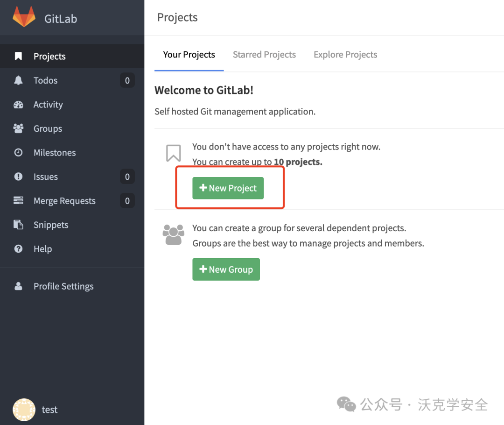This screenshot has height=425, width=504.
Task: Click the Activity dashboard icon
Action: [18, 105]
